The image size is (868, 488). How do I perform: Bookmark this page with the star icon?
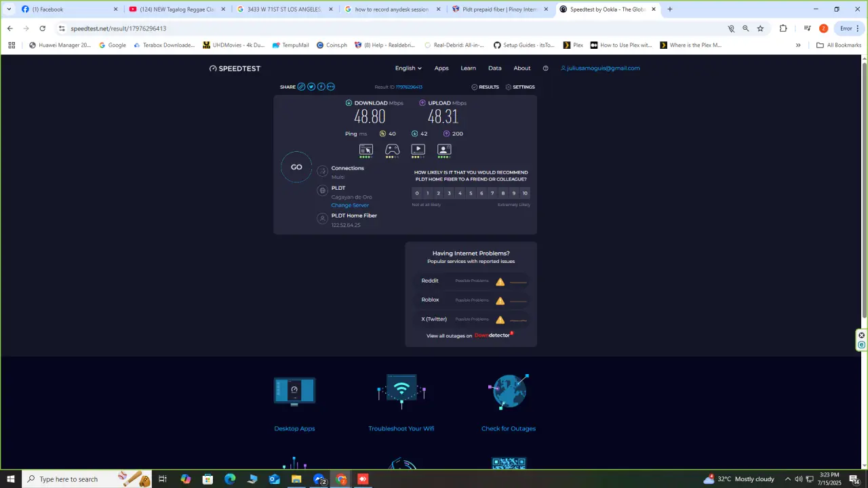coord(760,28)
